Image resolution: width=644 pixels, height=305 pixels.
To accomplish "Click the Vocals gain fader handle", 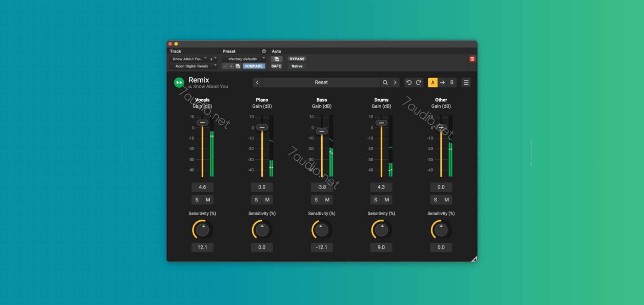I will click(x=202, y=123).
